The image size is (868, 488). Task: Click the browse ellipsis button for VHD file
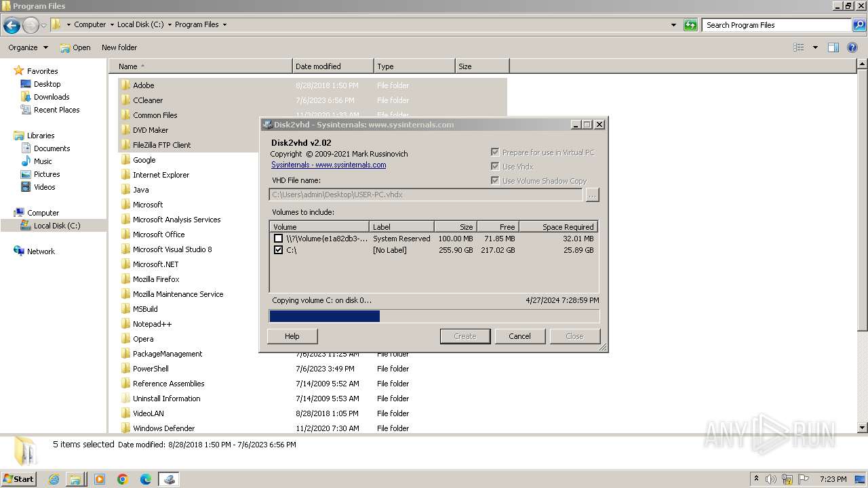592,195
